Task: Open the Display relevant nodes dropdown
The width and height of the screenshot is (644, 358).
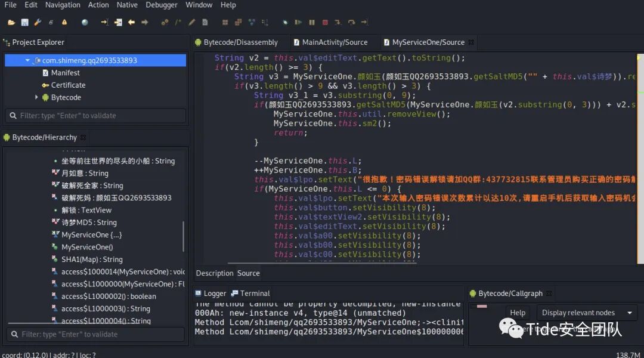Action: (587, 313)
